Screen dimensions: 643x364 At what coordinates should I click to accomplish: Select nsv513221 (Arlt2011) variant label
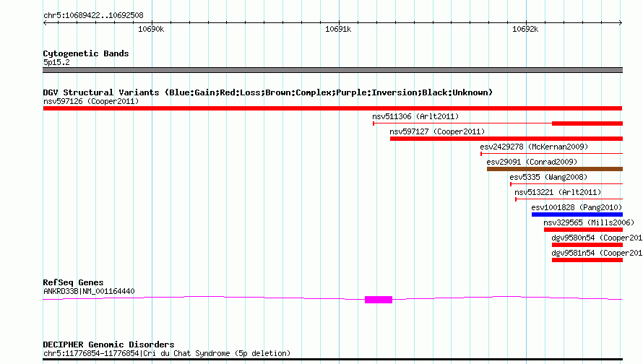(x=558, y=192)
